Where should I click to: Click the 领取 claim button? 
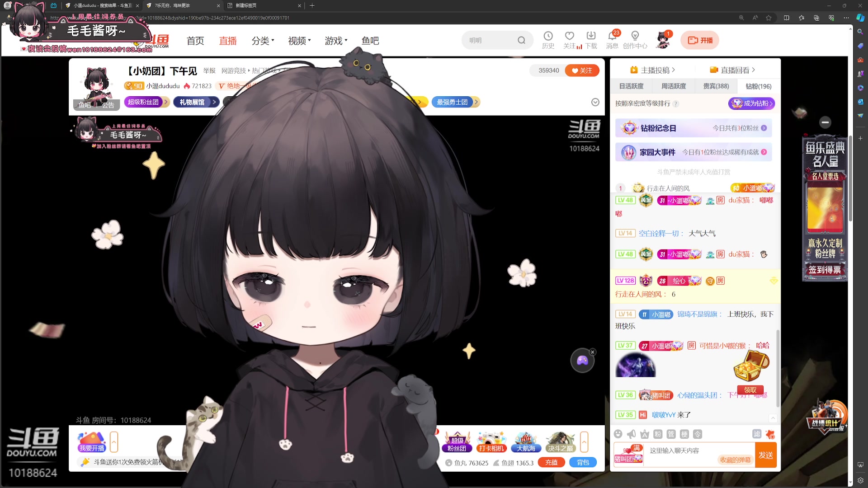(750, 390)
